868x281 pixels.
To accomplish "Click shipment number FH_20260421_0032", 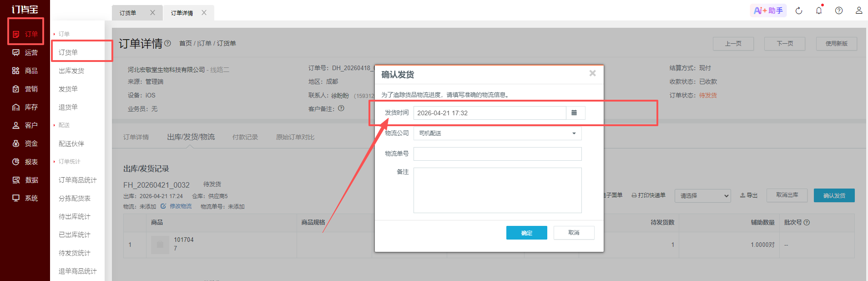I will click(x=156, y=185).
